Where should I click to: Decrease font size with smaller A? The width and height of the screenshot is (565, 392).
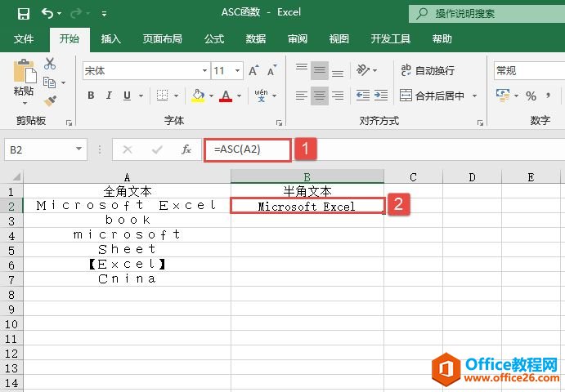pos(272,70)
